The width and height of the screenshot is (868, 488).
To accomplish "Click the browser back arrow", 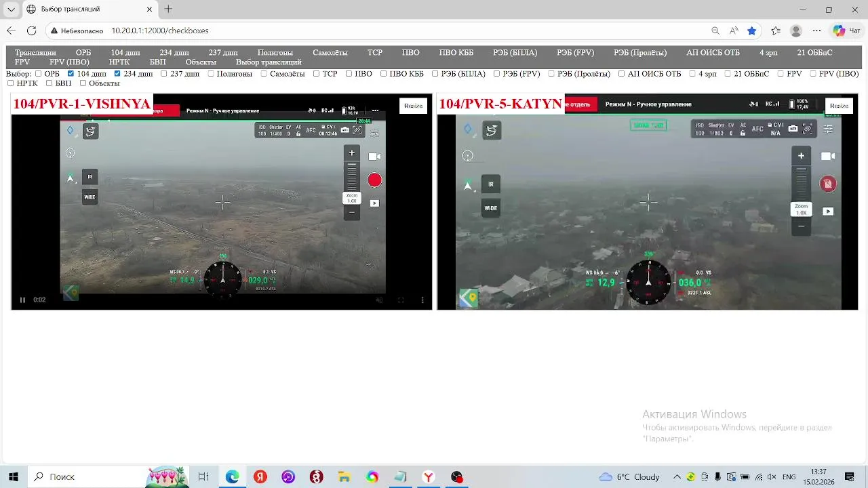I will tap(11, 30).
